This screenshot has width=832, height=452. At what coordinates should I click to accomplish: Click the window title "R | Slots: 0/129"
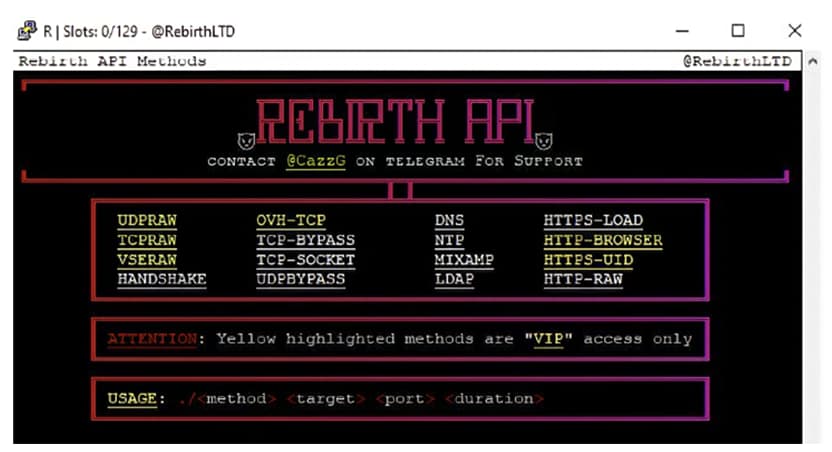tap(92, 31)
